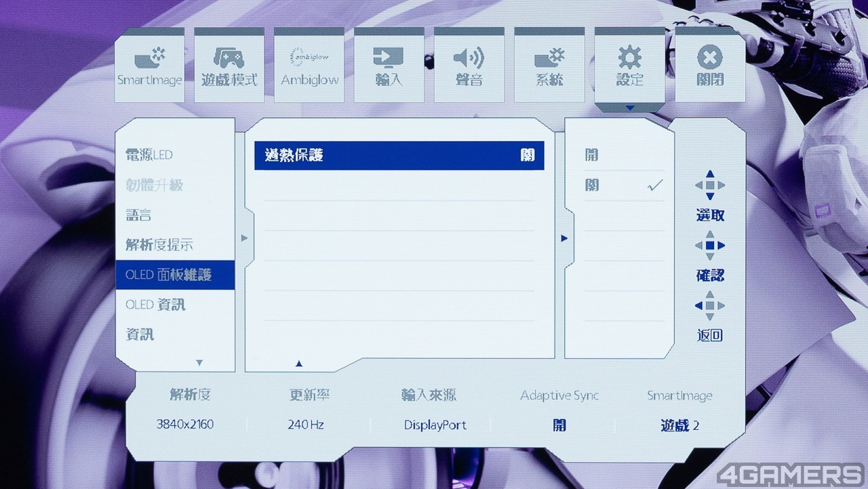
Task: Click the 返回 back pad icon
Action: pos(709,306)
